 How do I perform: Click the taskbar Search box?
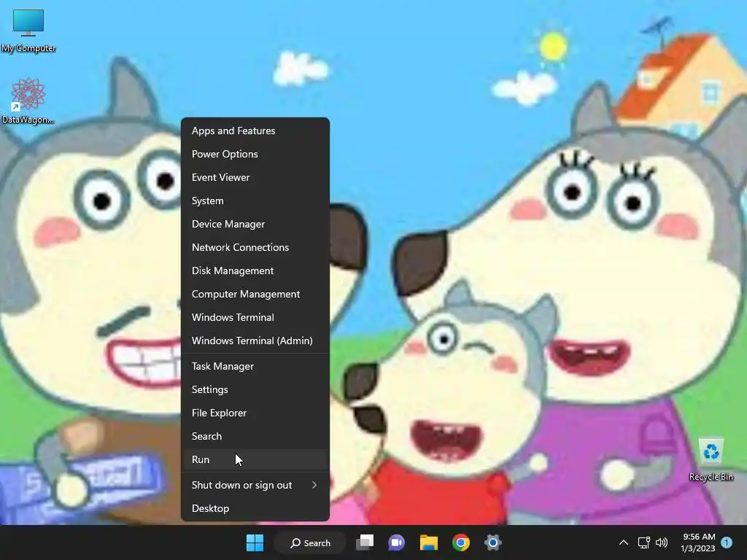[310, 542]
